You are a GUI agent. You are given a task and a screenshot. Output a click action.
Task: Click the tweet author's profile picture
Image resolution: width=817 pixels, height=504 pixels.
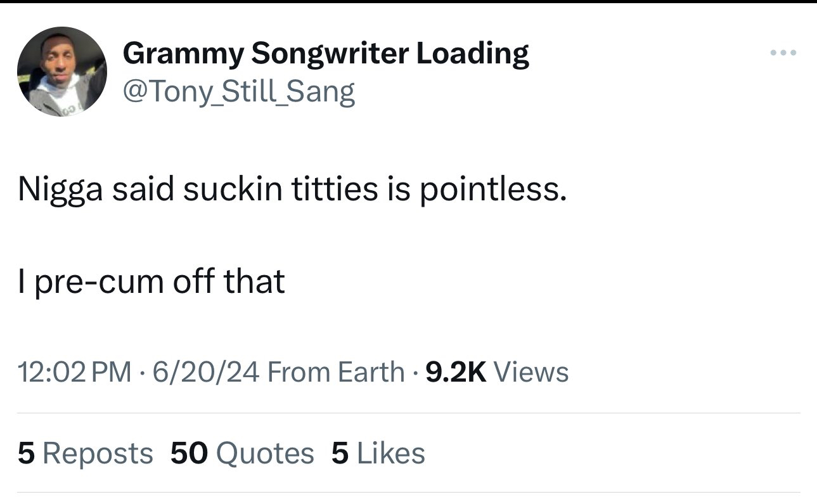(x=62, y=72)
